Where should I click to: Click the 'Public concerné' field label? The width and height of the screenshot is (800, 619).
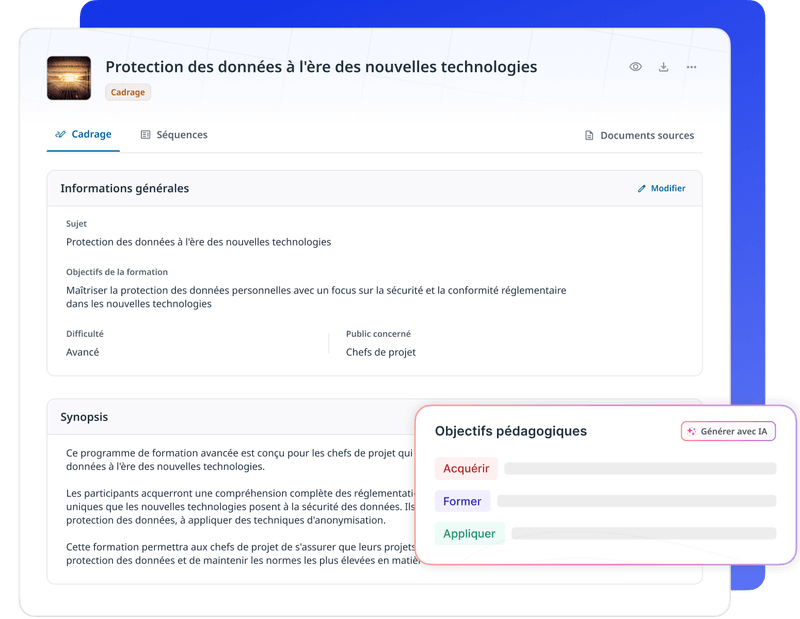click(x=378, y=334)
